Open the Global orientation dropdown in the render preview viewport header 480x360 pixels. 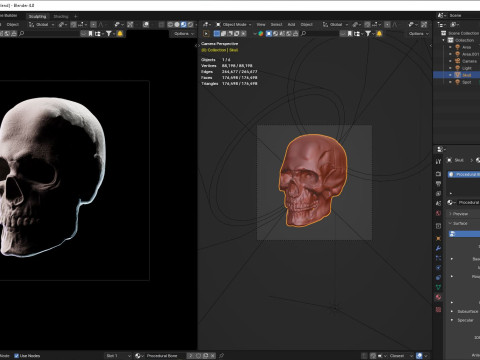click(42, 25)
